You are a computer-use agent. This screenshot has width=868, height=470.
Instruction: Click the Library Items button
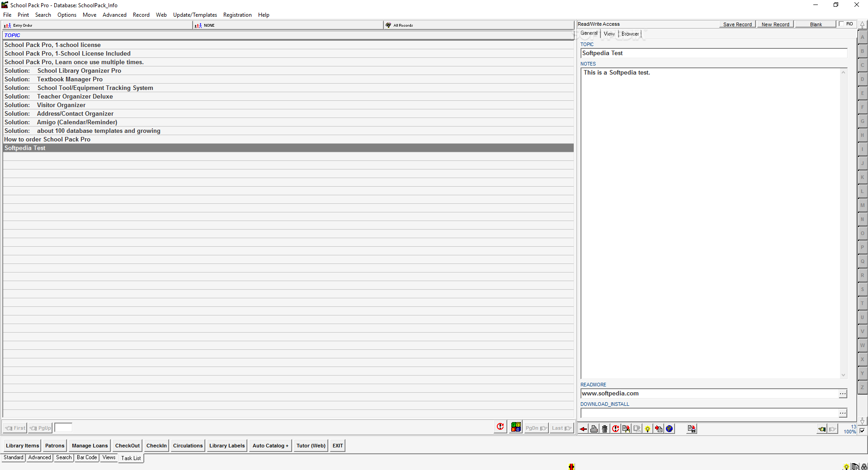[23, 446]
